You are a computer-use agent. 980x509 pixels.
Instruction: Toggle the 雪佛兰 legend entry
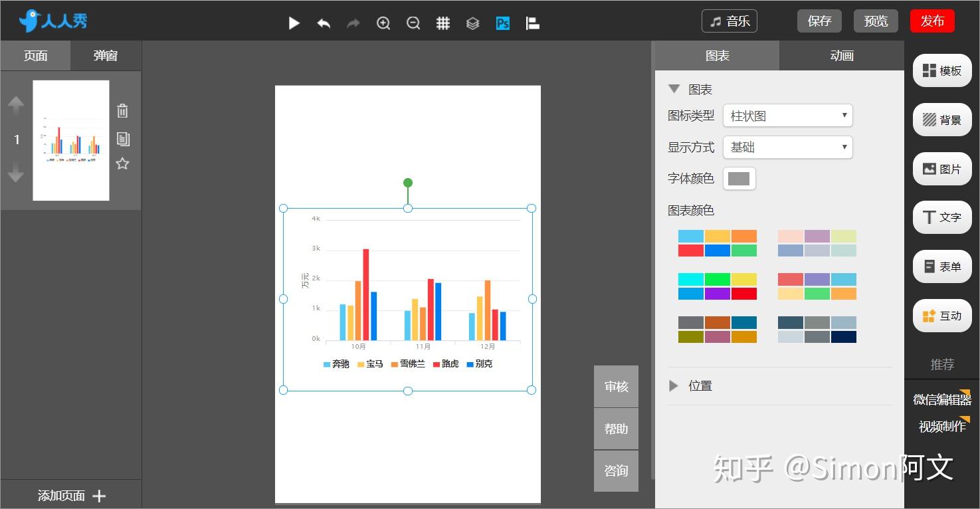coord(408,364)
